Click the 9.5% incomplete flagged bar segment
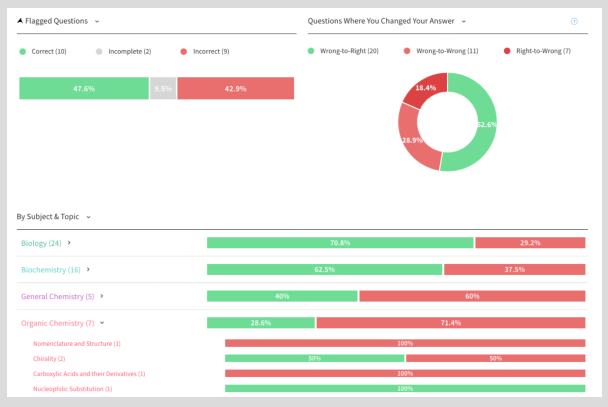 (163, 88)
